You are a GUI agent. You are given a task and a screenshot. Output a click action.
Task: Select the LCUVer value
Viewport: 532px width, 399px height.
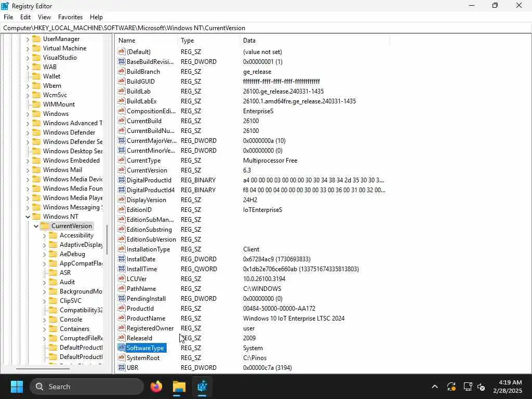click(137, 278)
